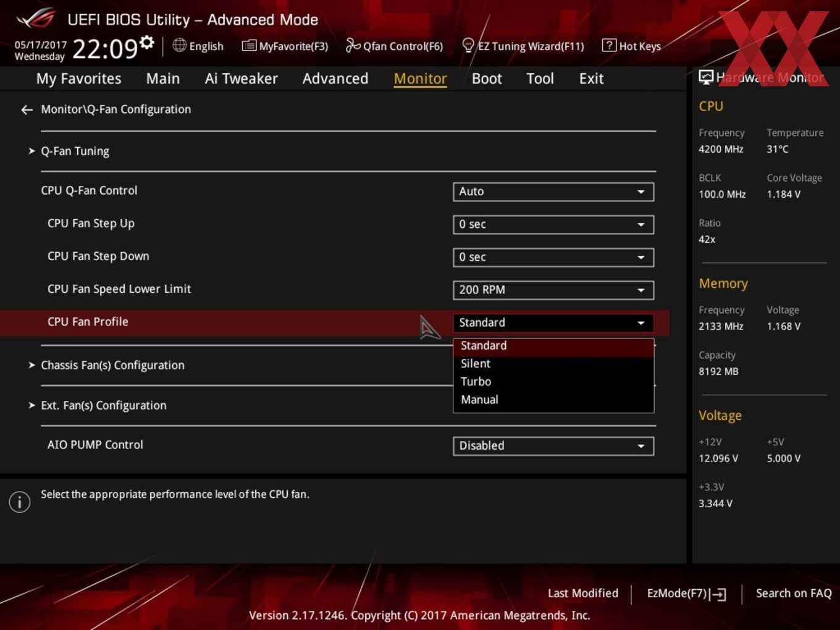Click the AIO PUMP Control label
Image resolution: width=840 pixels, height=630 pixels.
95,445
